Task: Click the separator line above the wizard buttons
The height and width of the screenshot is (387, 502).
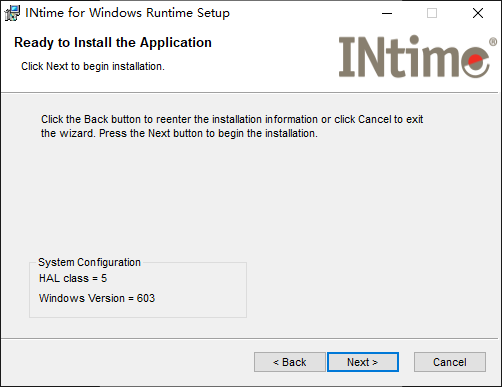Action: [x=251, y=339]
